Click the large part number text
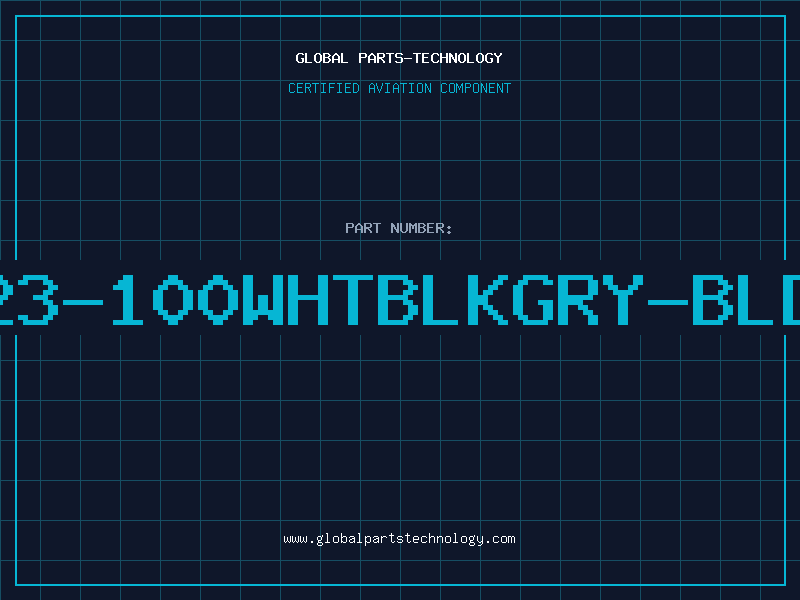 click(x=400, y=299)
